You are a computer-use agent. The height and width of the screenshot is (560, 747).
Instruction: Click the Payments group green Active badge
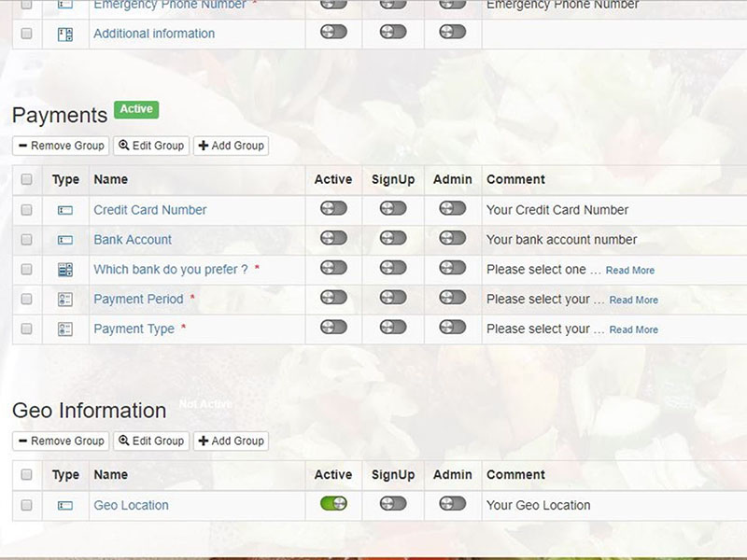[x=136, y=109]
